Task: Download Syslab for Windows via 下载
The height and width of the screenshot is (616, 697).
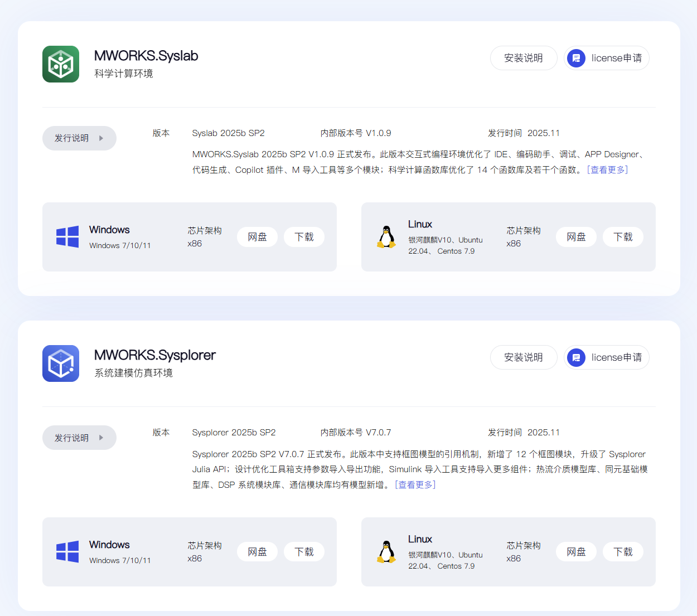Action: pyautogui.click(x=304, y=237)
